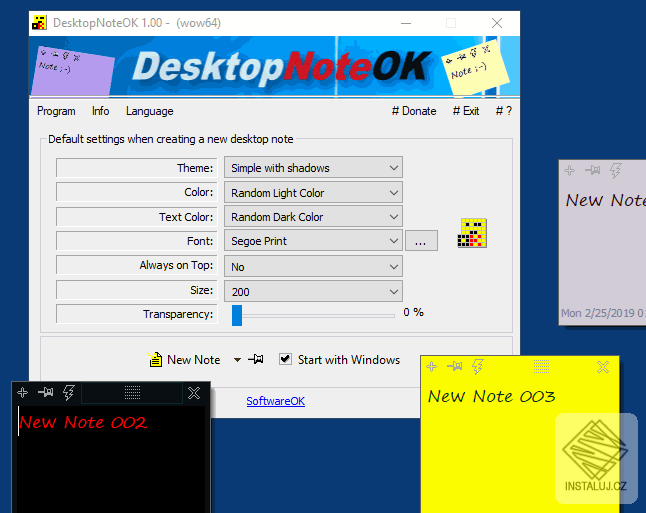Click the yellow sticky note in the banner
Image resolution: width=646 pixels, height=513 pixels.
[x=475, y=68]
